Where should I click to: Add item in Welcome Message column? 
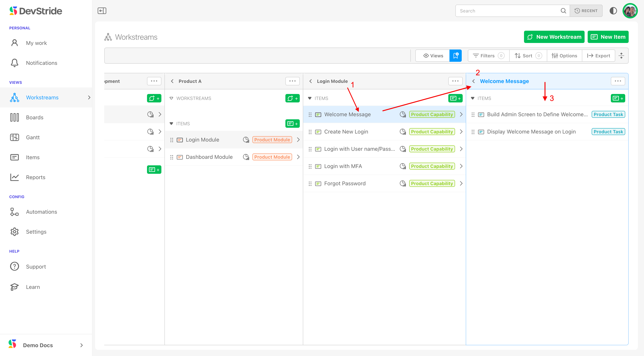pyautogui.click(x=618, y=98)
